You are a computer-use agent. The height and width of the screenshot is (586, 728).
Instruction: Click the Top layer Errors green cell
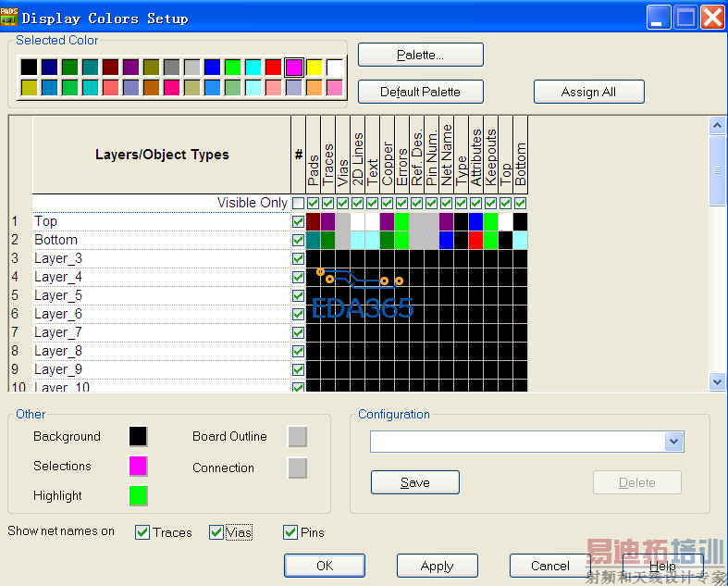click(401, 221)
